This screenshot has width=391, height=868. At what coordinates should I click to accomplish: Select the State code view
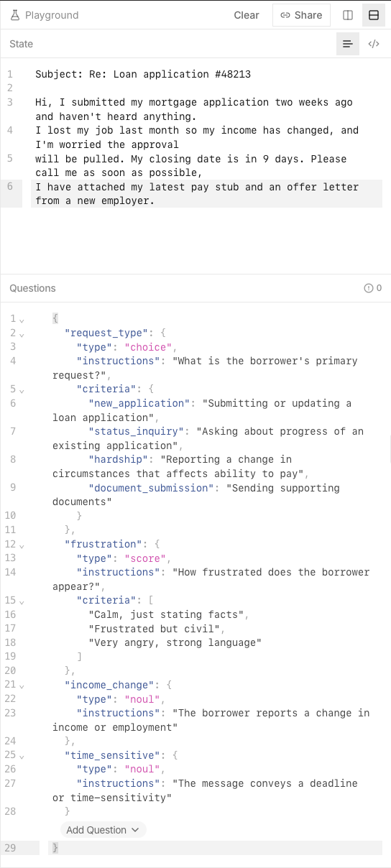[x=374, y=44]
